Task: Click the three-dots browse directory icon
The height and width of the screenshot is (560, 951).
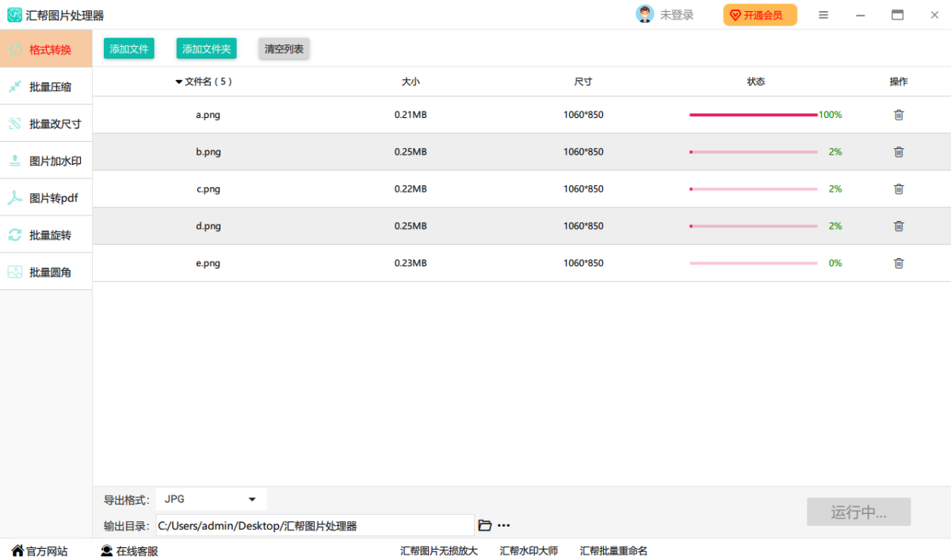Action: [504, 525]
